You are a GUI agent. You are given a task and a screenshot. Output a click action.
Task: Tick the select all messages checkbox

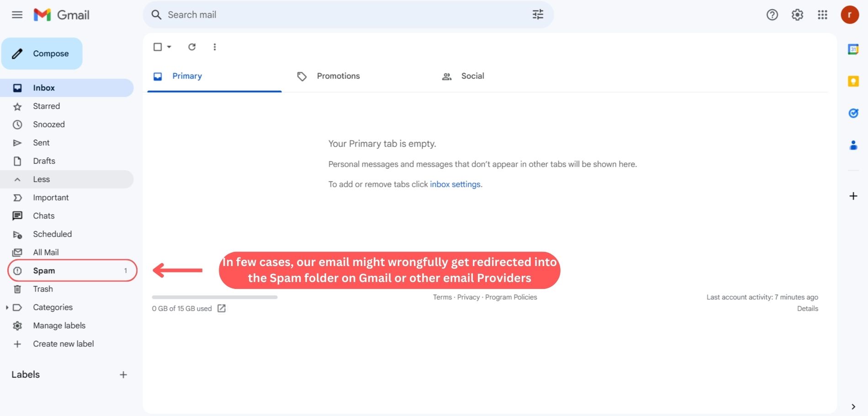tap(158, 47)
